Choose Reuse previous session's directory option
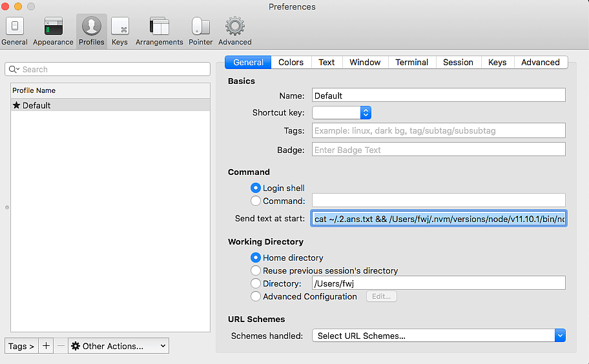This screenshot has height=364, width=589. (x=256, y=270)
